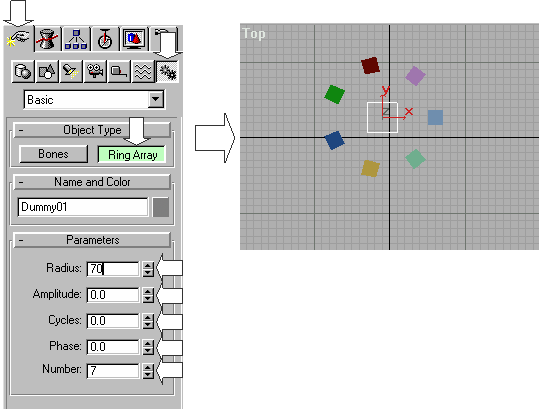Open the Create command panel tab
The image size is (539, 409).
pos(20,38)
